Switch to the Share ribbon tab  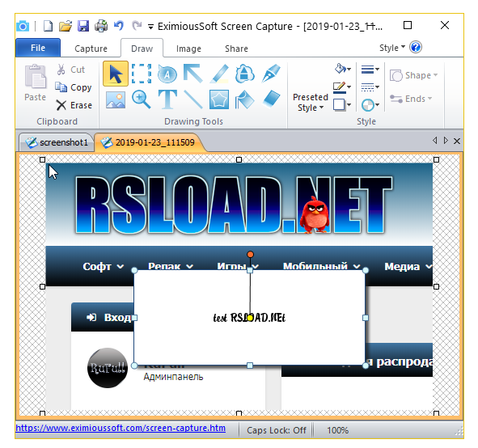236,49
